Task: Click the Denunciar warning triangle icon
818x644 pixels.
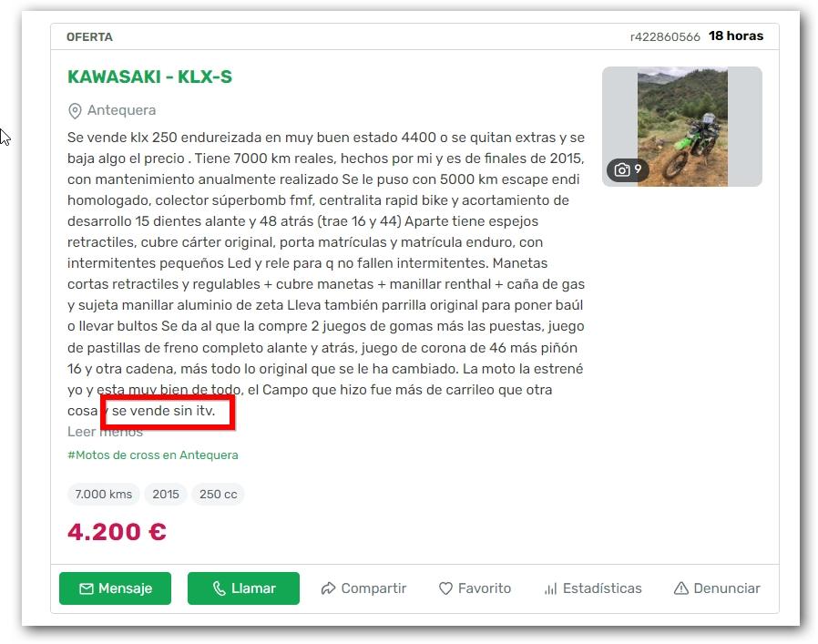Action: 681,588
